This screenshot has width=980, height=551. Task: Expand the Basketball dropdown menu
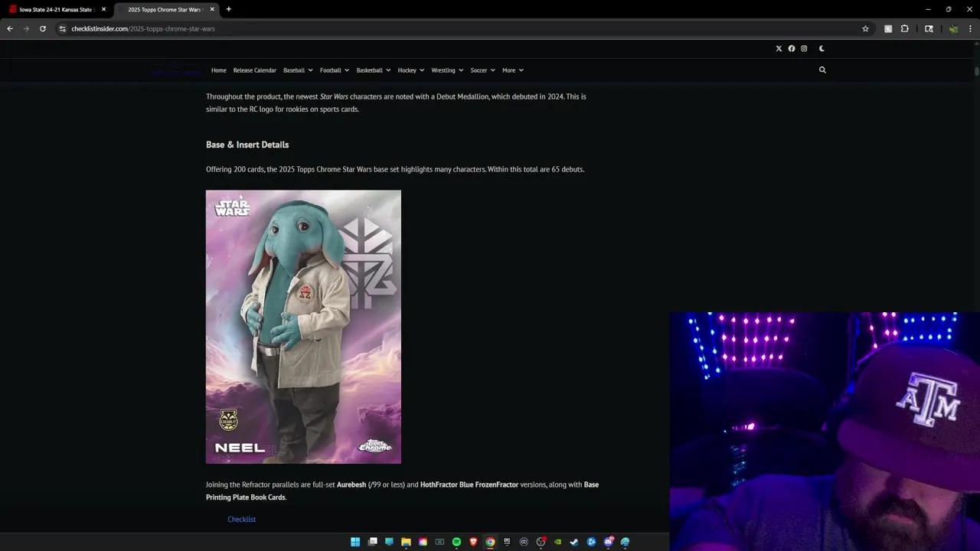click(374, 70)
